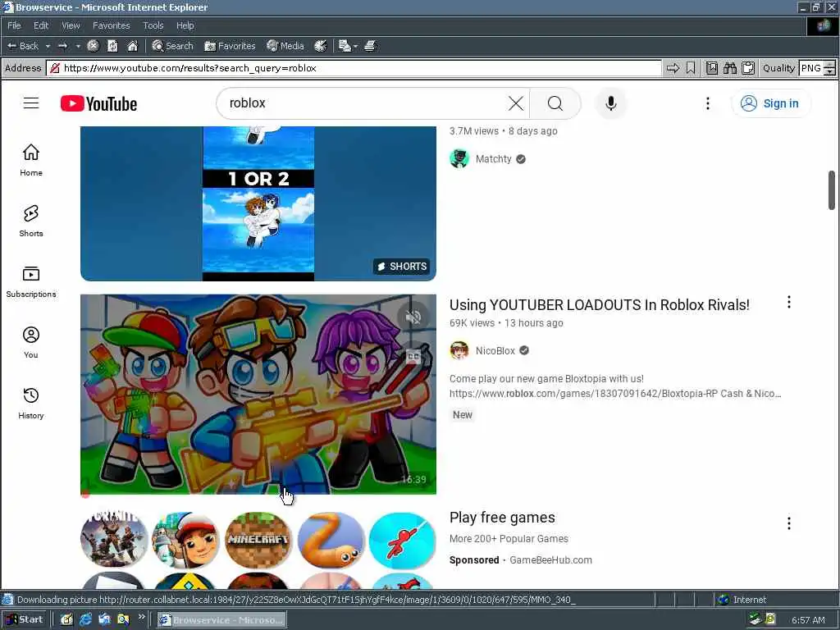
Task: Open options menu for the Play free games ad
Action: point(788,523)
